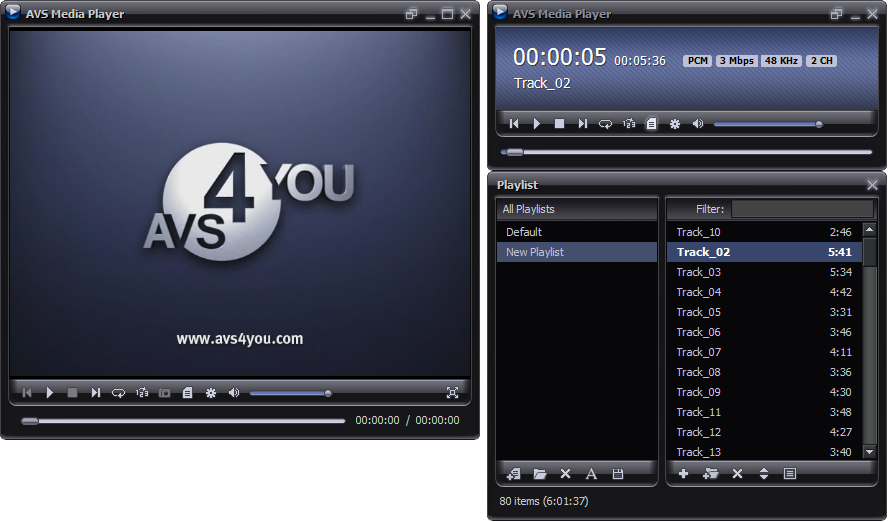Click the volume slider in the audio player
Screen dimensions: 888x522
(768, 124)
